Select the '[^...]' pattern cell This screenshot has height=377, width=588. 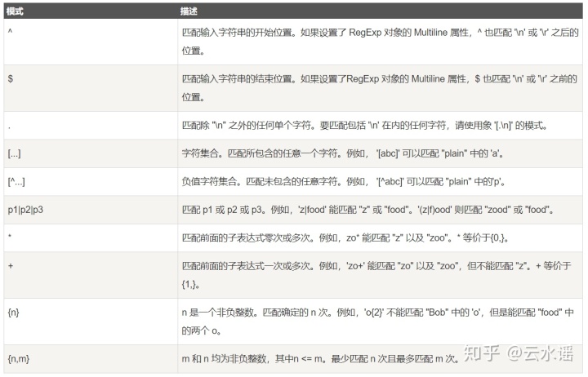91,182
